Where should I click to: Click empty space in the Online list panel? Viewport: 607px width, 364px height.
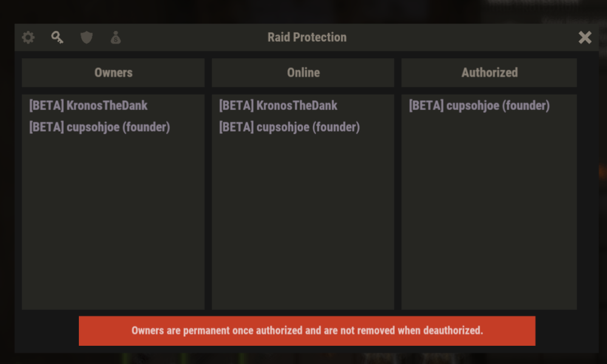(x=303, y=231)
